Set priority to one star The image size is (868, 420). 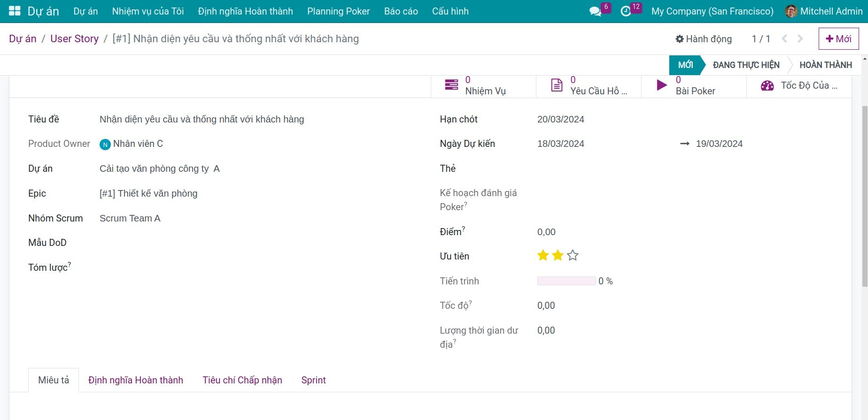click(543, 256)
